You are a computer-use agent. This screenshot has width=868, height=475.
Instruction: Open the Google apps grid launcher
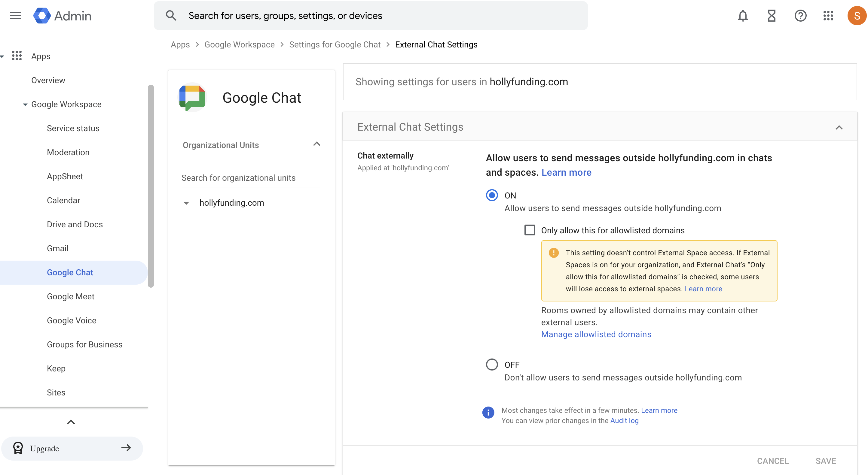(x=828, y=16)
